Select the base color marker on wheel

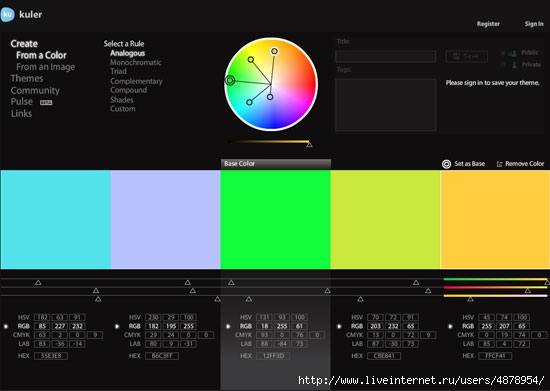click(230, 81)
